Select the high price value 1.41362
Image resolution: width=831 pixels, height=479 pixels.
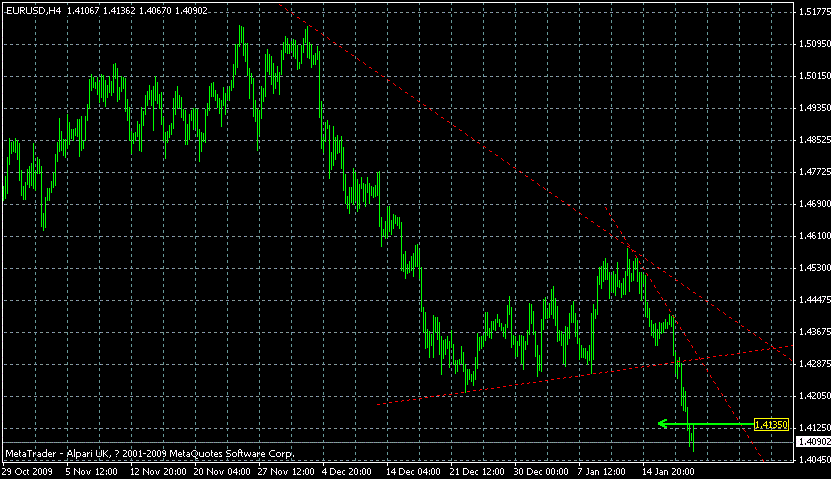tap(119, 11)
